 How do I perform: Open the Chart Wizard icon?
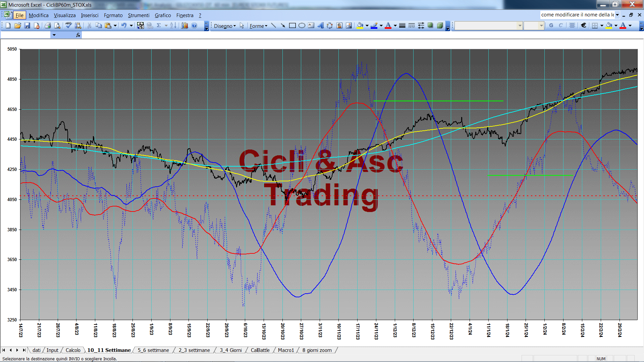[x=185, y=25]
